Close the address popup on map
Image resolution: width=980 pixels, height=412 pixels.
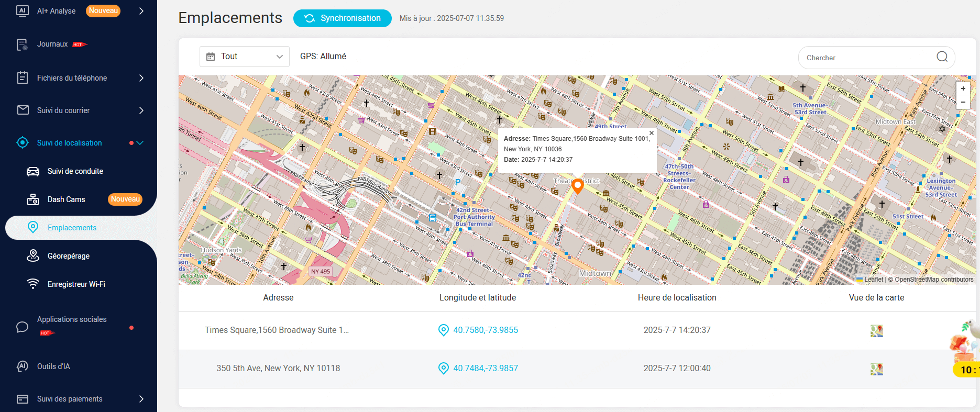click(x=652, y=133)
